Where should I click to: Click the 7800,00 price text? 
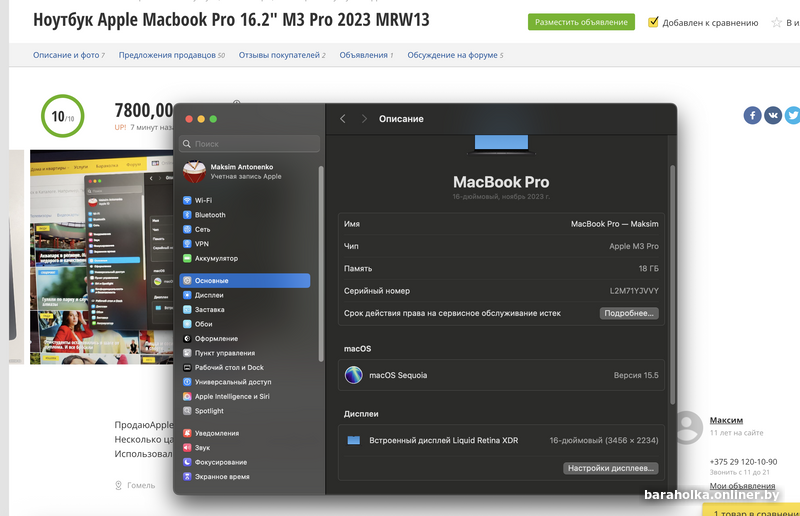coord(144,110)
